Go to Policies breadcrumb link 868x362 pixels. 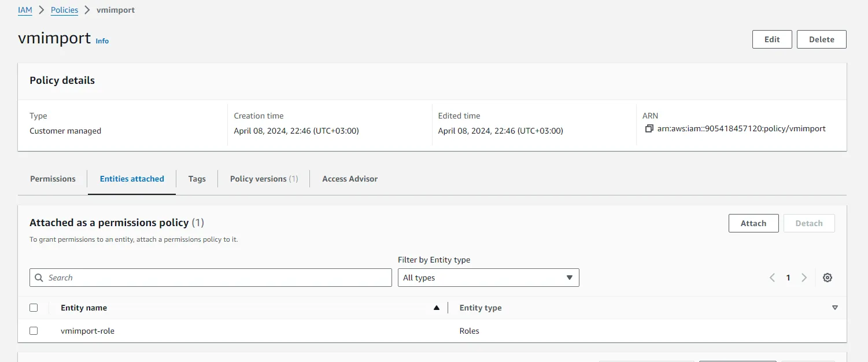64,10
